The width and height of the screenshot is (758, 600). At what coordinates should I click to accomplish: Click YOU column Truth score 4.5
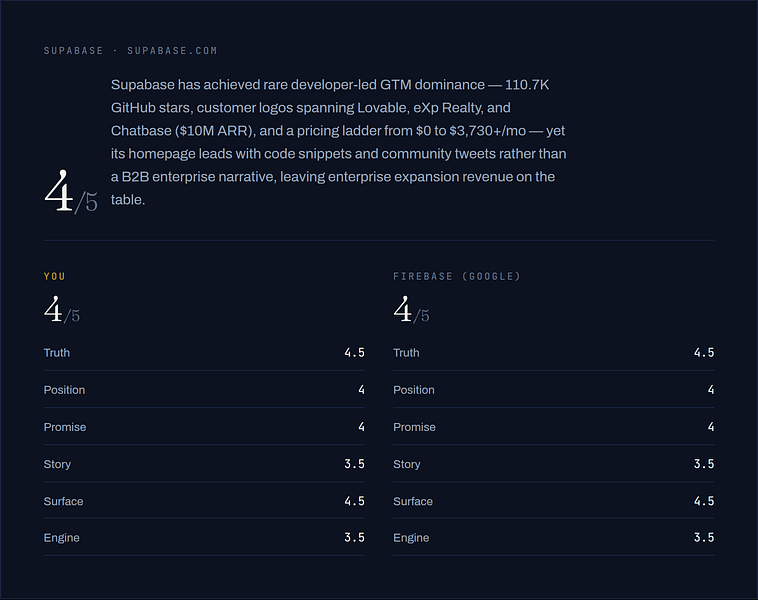pyautogui.click(x=354, y=353)
